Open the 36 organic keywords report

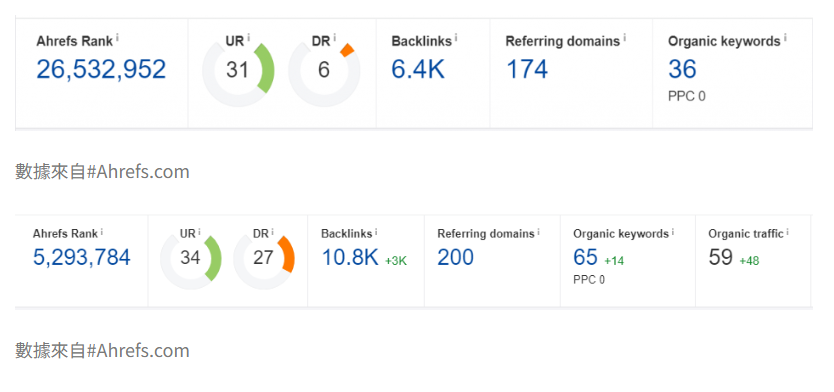click(x=682, y=69)
